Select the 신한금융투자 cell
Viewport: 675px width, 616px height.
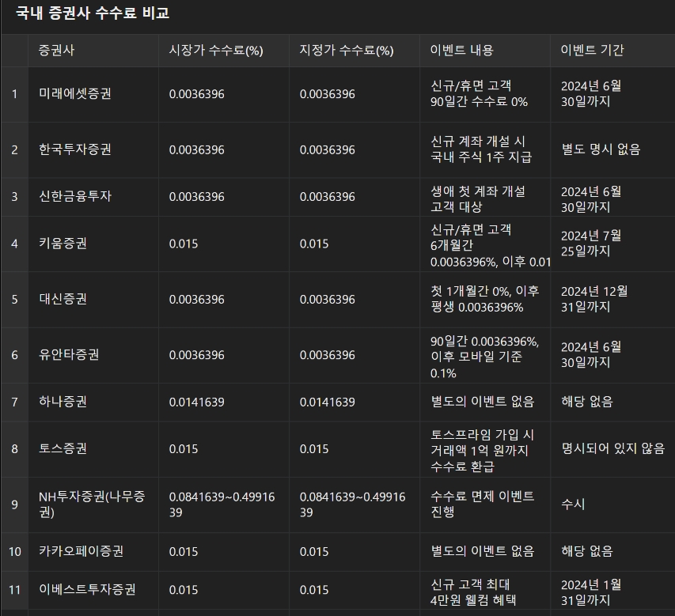[x=93, y=197]
